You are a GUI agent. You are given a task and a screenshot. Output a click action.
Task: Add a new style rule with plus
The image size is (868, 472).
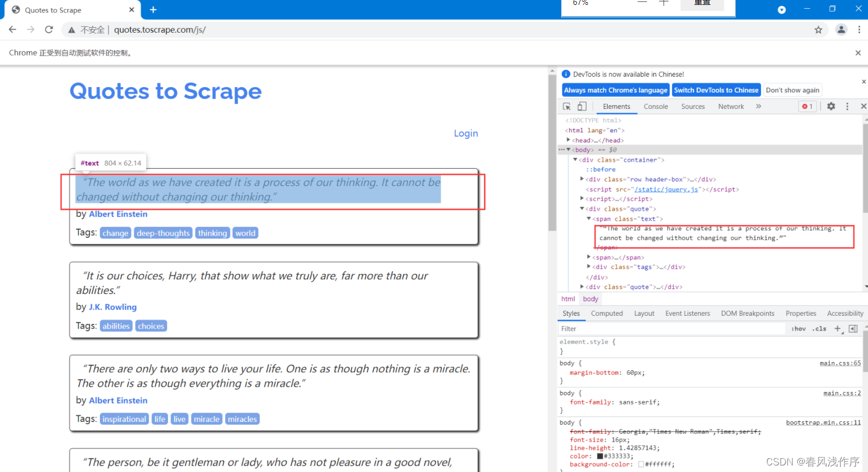coord(838,329)
